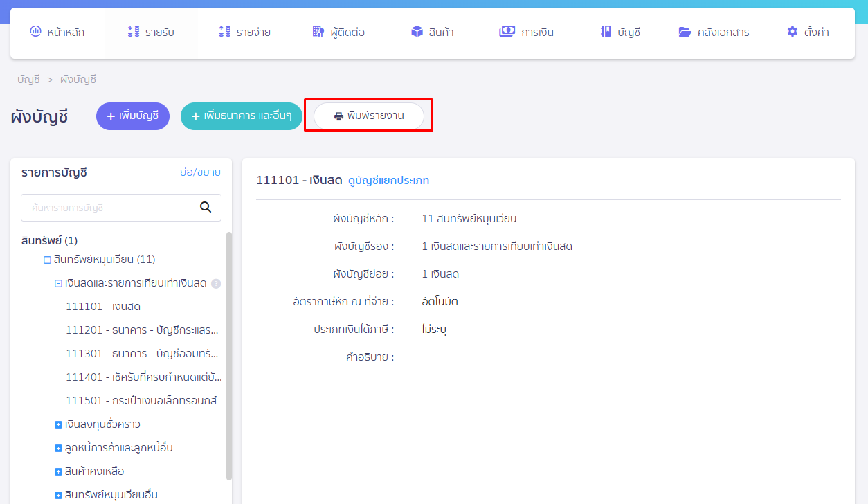Expand ลูกหนี้การค้าและลูกหนี้อื่น node

[x=58, y=448]
